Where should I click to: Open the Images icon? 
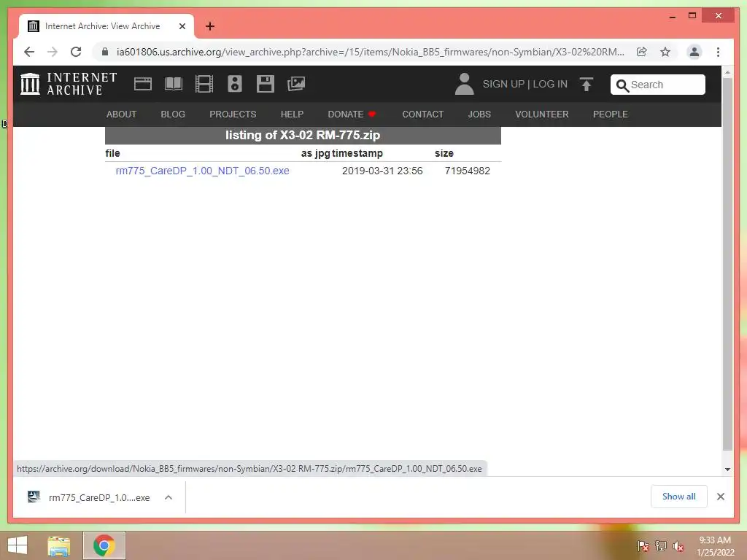(x=296, y=84)
